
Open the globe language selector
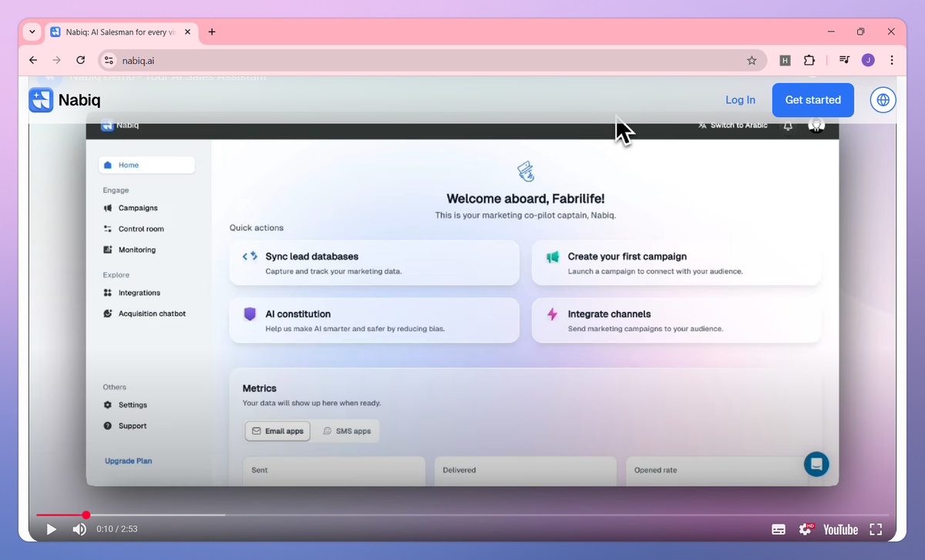883,100
